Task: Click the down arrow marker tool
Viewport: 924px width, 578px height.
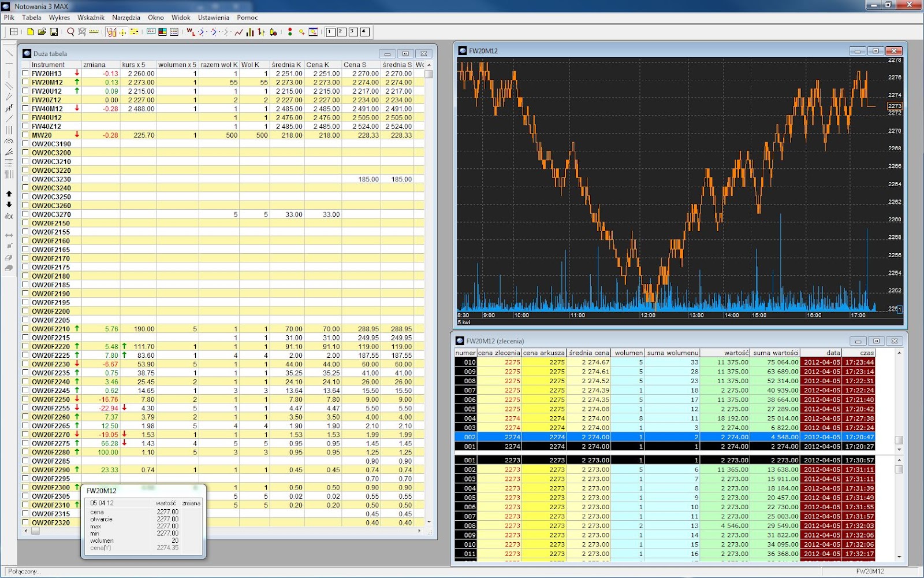Action: tap(9, 203)
